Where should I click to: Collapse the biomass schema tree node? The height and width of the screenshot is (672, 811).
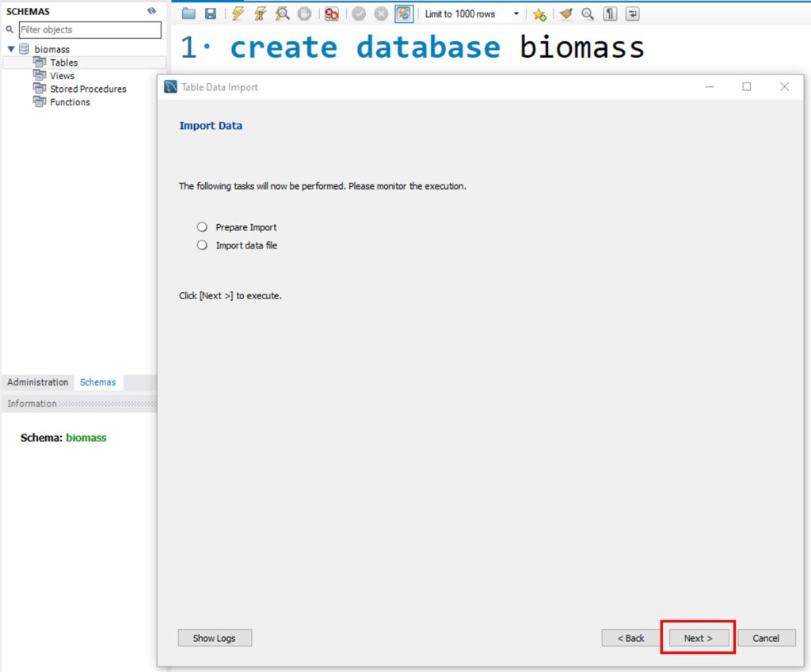[11, 49]
